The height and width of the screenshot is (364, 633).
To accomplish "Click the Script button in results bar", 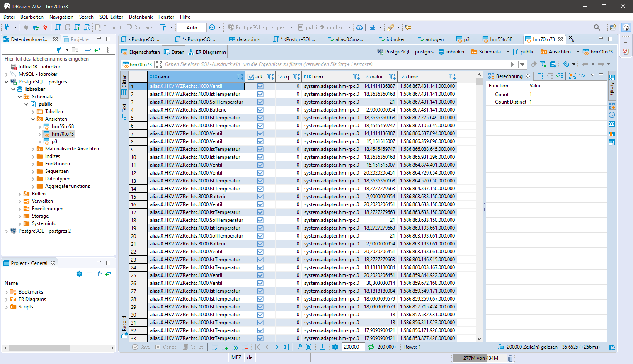I will 193,347.
